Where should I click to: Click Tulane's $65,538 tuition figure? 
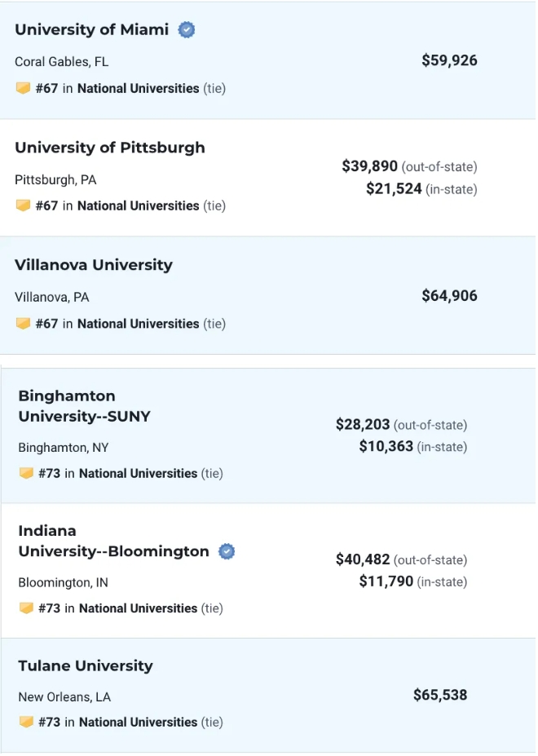[440, 695]
